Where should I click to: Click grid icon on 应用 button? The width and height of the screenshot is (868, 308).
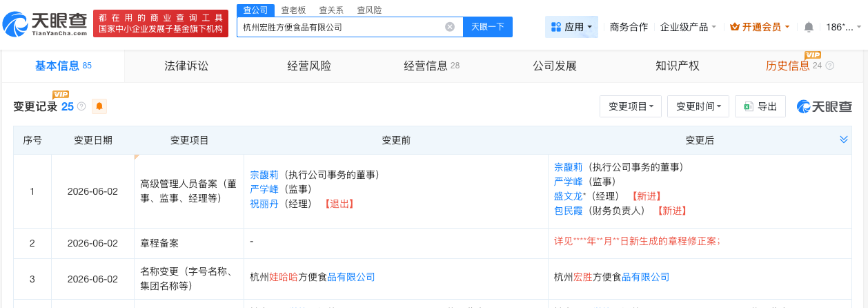pyautogui.click(x=556, y=27)
